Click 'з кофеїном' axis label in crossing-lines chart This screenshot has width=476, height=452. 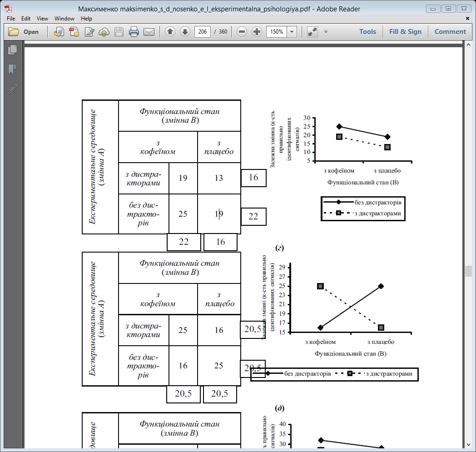pos(320,342)
